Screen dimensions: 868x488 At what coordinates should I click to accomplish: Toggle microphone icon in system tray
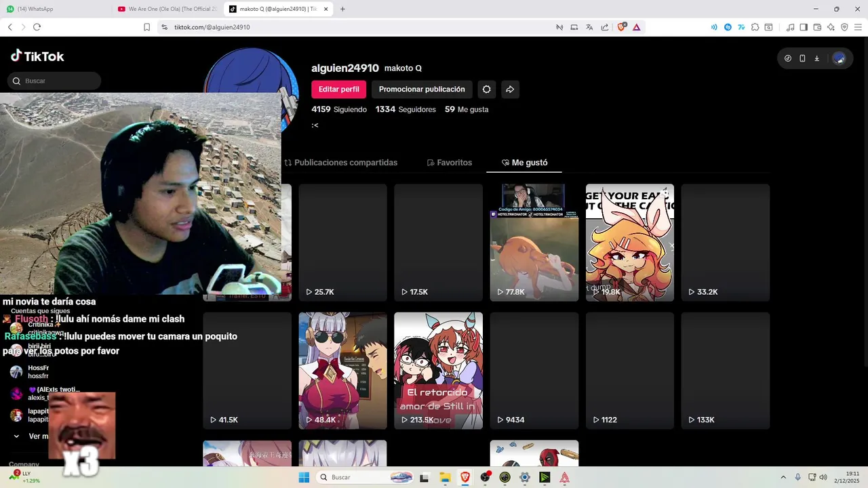797,477
